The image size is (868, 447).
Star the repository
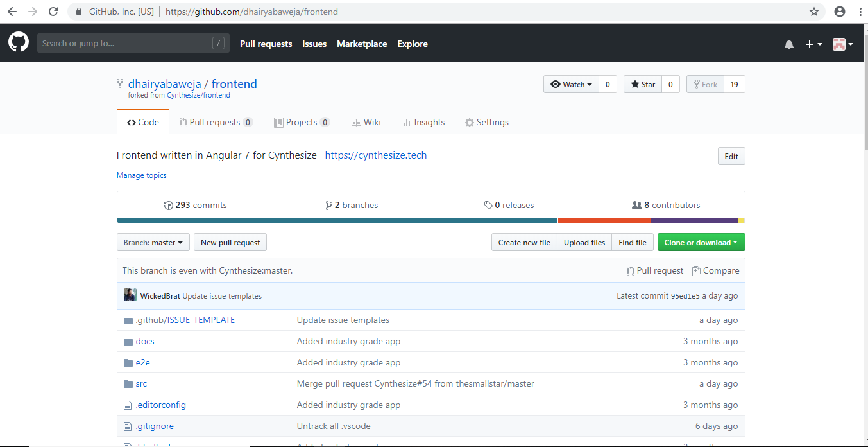click(x=643, y=85)
